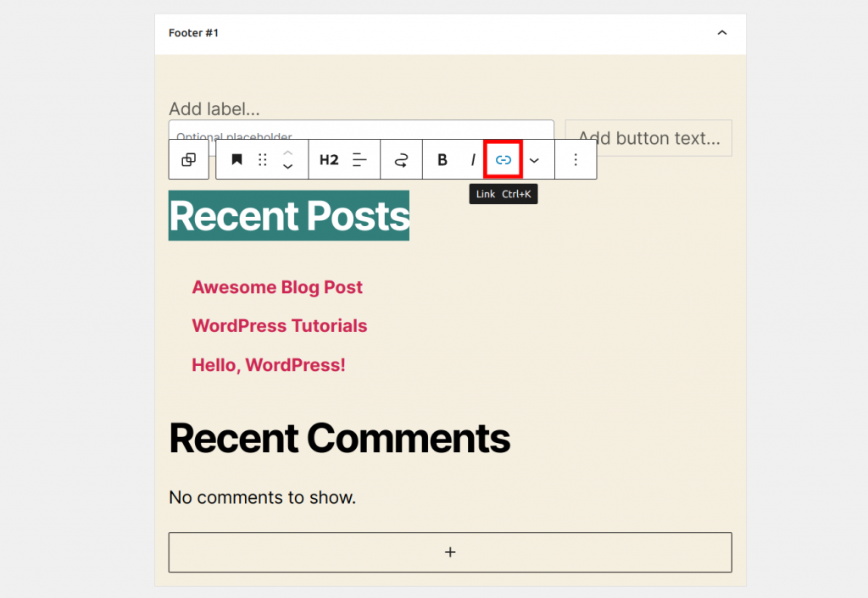Select the Recent Posts heading block
868x598 pixels.
click(288, 216)
